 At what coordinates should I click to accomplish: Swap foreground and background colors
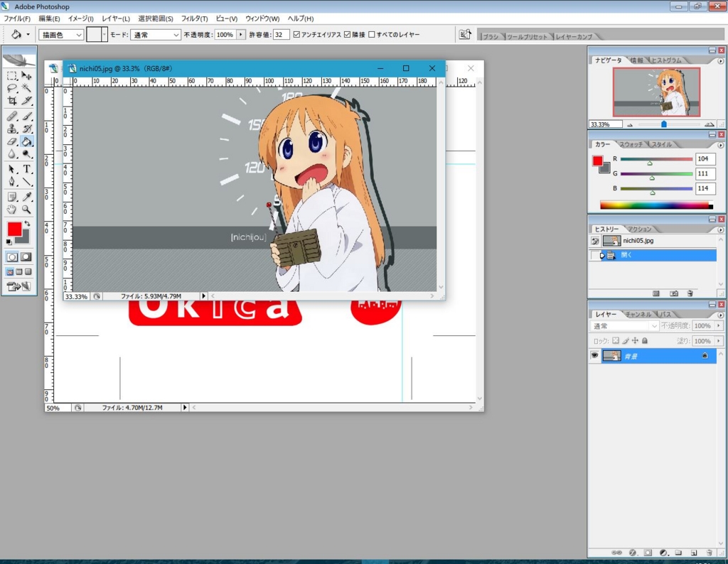[x=28, y=224]
